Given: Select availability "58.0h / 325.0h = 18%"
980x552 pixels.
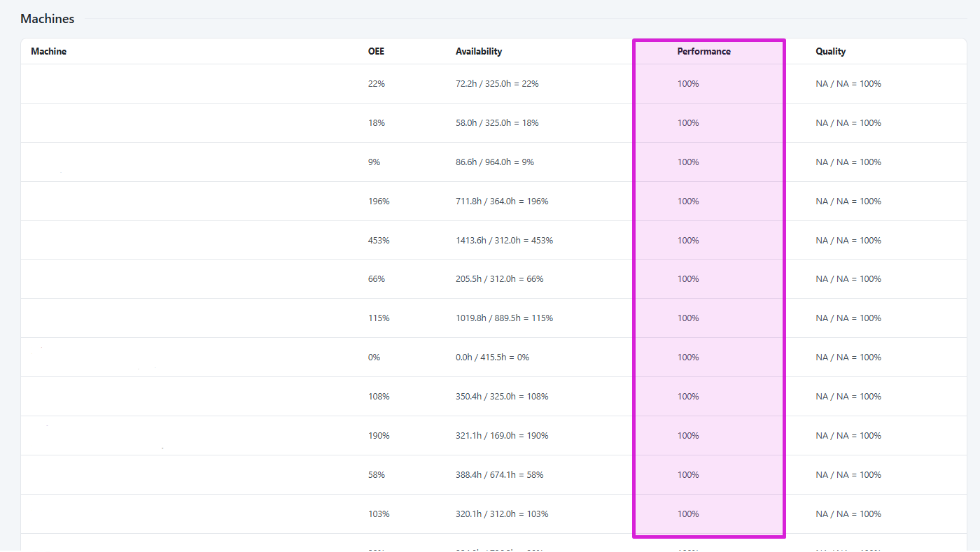Looking at the screenshot, I should (497, 122).
